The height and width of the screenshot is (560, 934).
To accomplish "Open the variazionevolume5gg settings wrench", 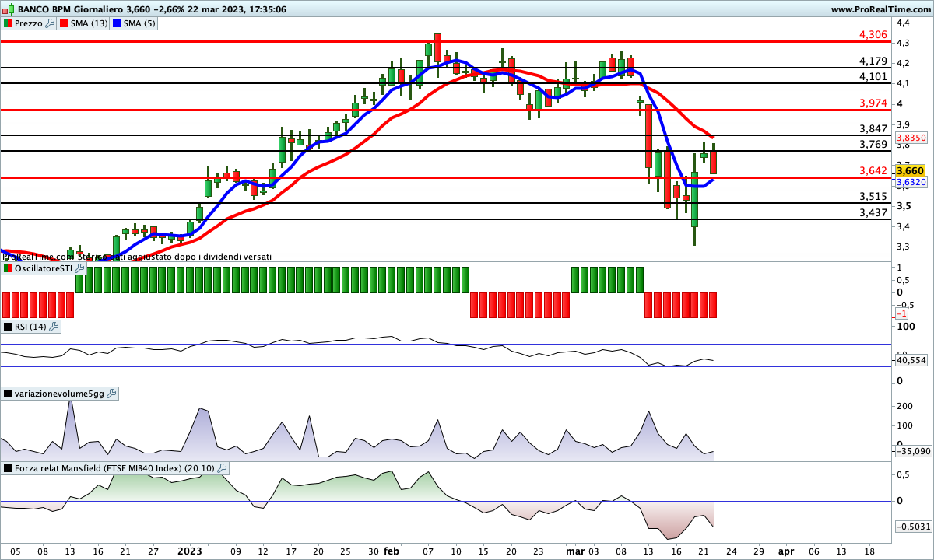I will [x=111, y=394].
